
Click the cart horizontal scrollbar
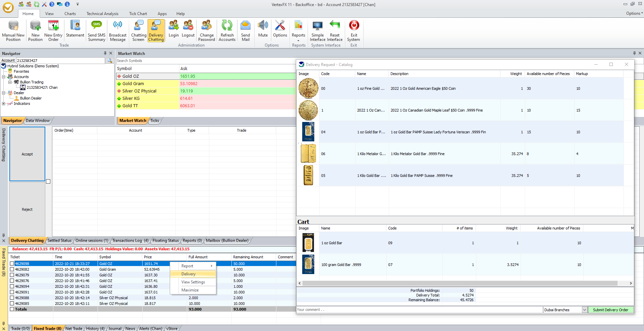[x=460, y=283]
